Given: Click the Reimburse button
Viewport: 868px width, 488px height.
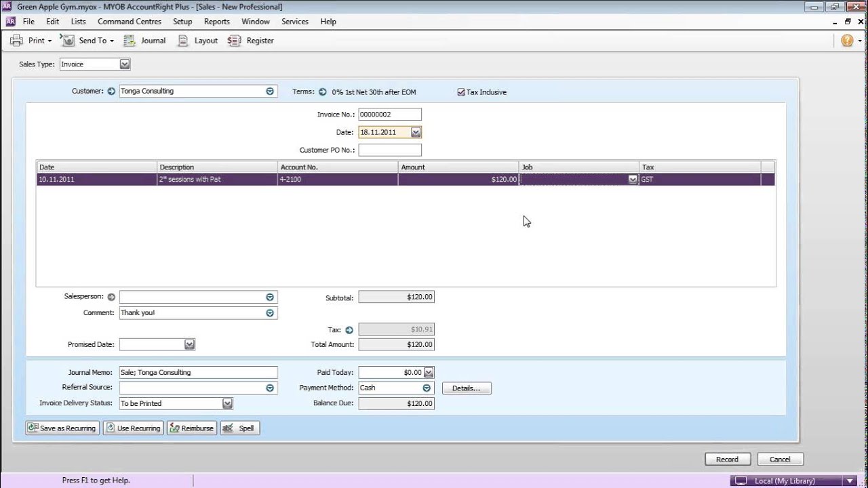Looking at the screenshot, I should pyautogui.click(x=192, y=428).
